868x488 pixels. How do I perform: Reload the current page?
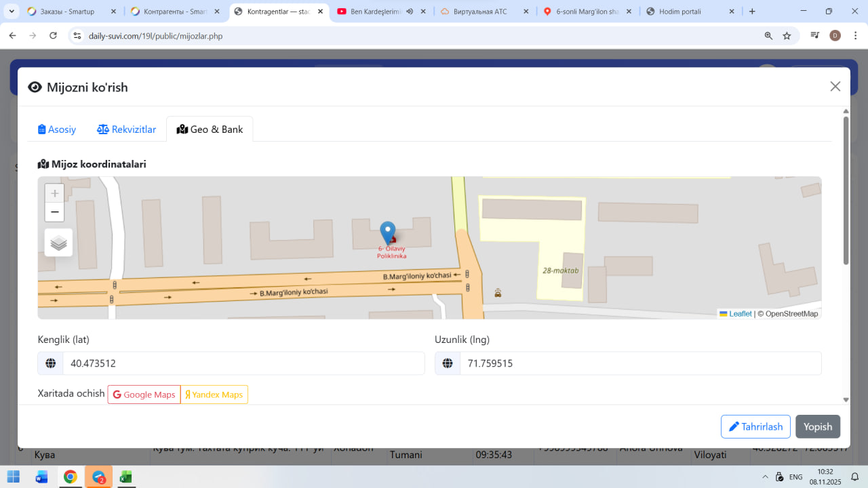point(54,36)
